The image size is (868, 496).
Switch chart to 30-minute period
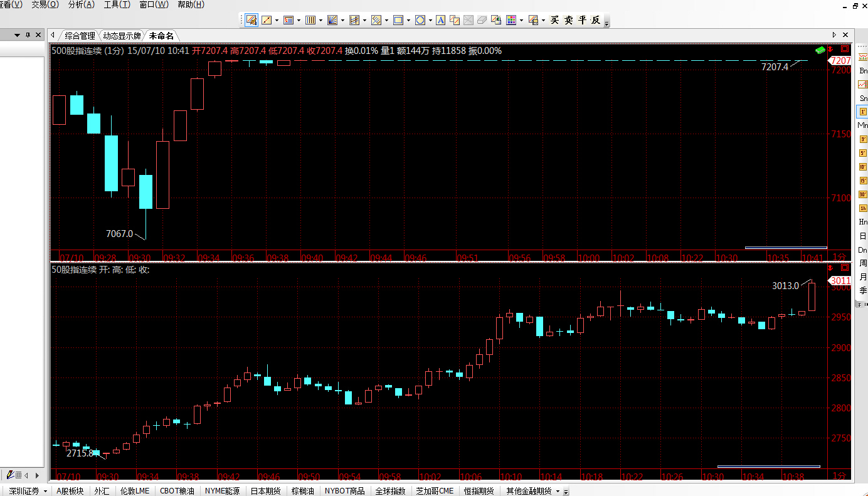coord(863,194)
